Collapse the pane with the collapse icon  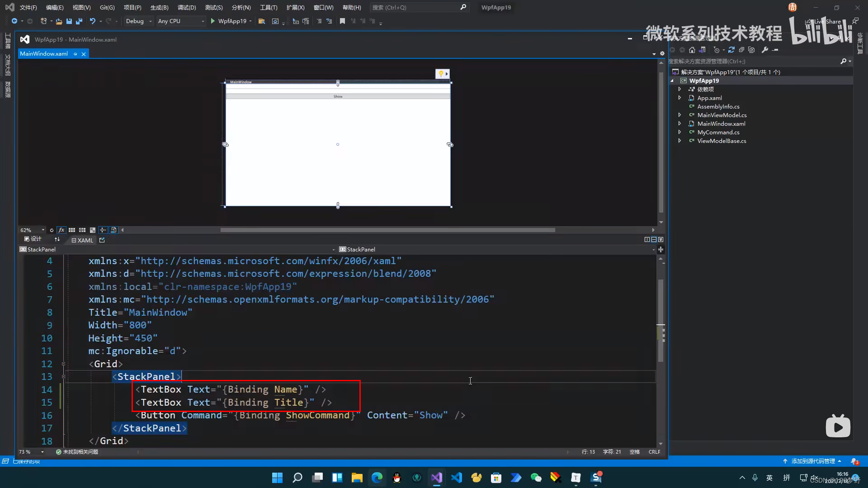[x=660, y=240]
